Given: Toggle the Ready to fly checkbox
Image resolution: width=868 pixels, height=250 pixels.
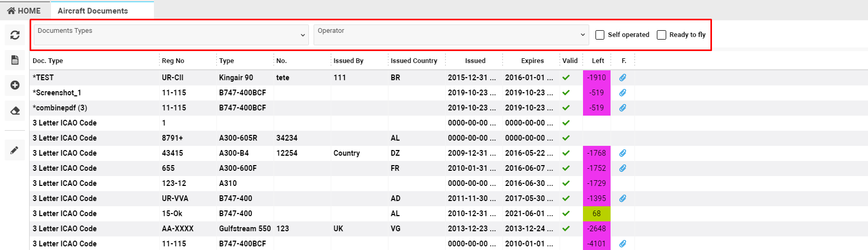Looking at the screenshot, I should [662, 35].
